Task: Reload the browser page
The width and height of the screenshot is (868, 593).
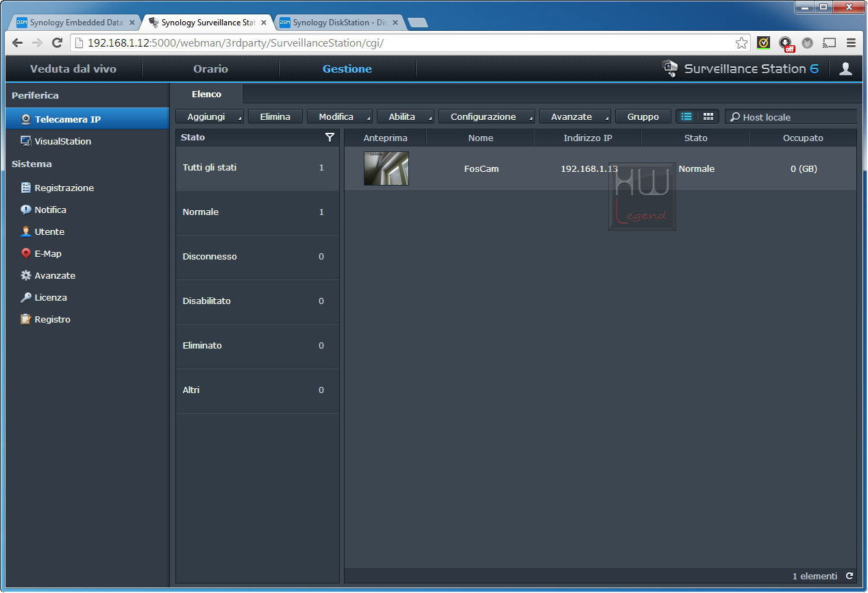Action: tap(58, 42)
